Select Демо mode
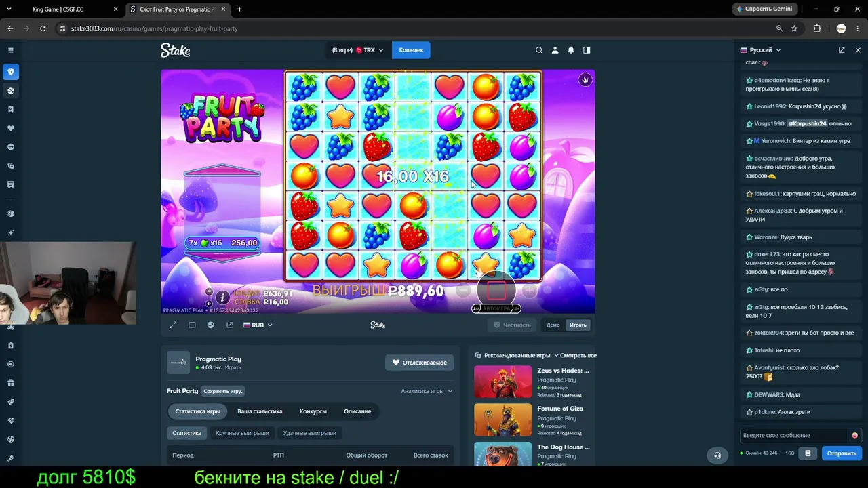 click(x=553, y=325)
